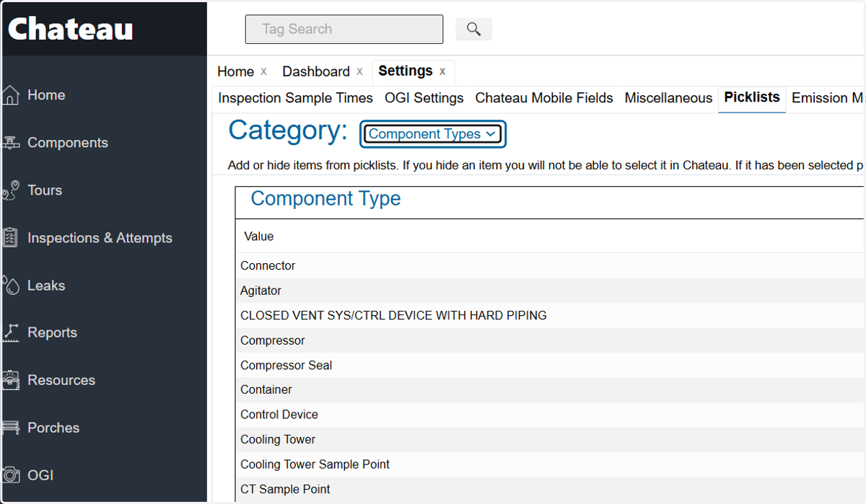This screenshot has width=866, height=504.
Task: Click the magnifying glass search button
Action: click(473, 29)
